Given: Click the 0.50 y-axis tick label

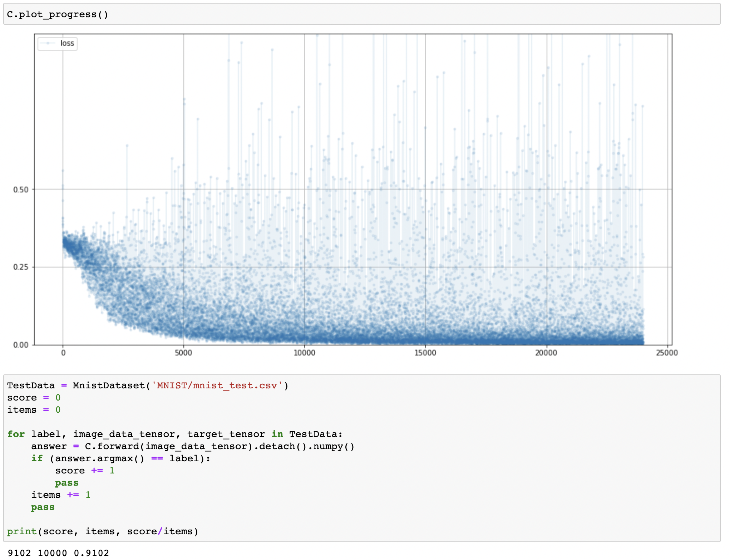Looking at the screenshot, I should click(x=21, y=190).
